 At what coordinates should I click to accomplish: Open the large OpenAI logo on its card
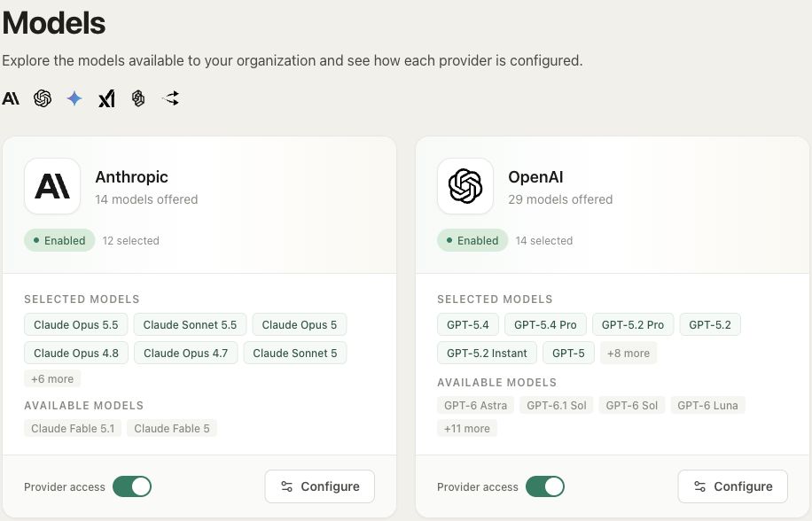[465, 186]
